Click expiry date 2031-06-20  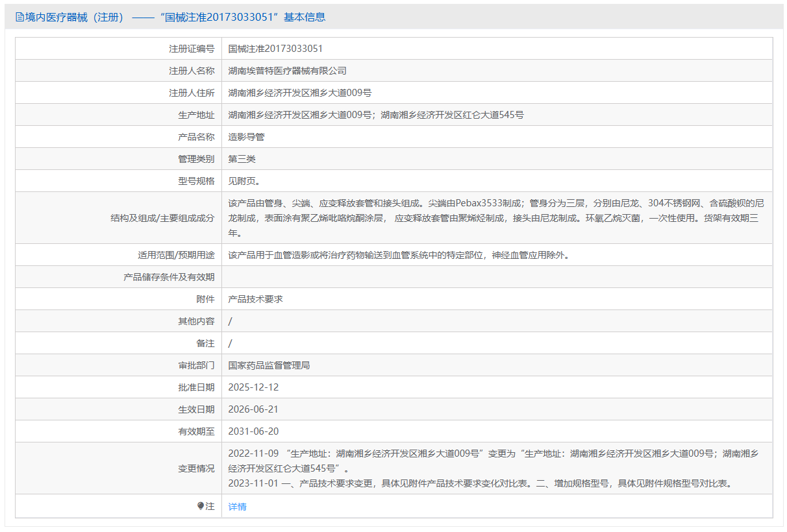click(254, 431)
